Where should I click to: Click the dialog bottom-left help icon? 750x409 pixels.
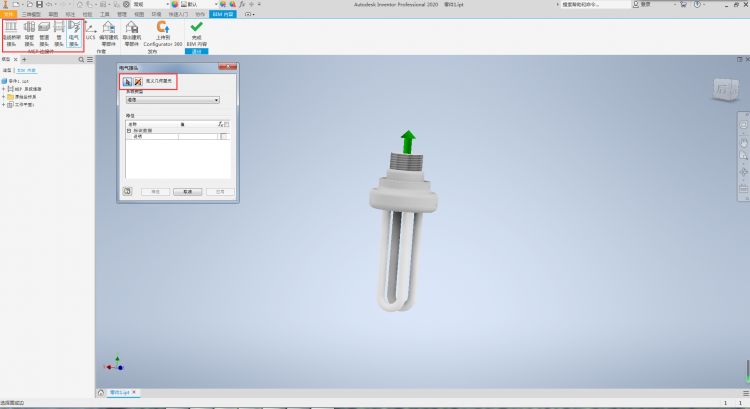[x=127, y=191]
